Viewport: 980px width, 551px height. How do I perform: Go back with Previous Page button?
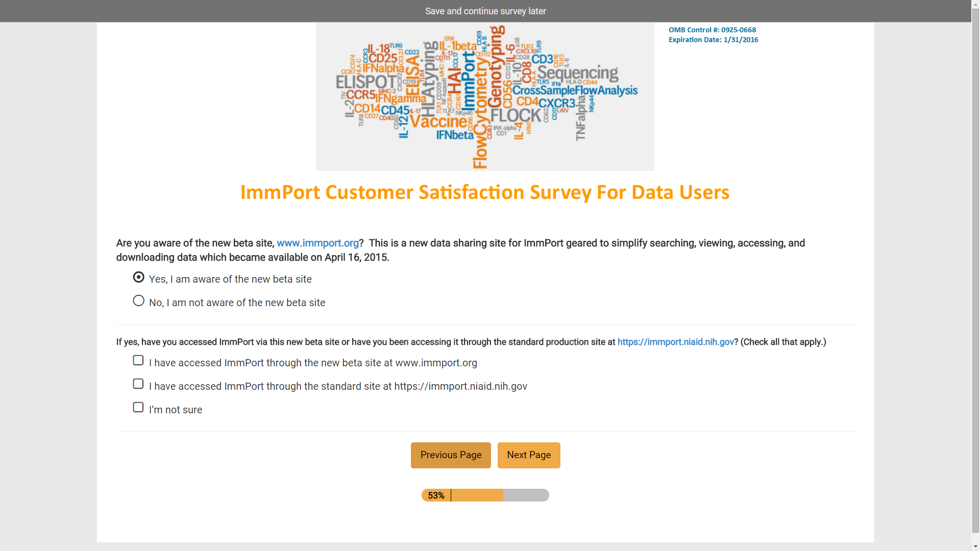(x=451, y=455)
